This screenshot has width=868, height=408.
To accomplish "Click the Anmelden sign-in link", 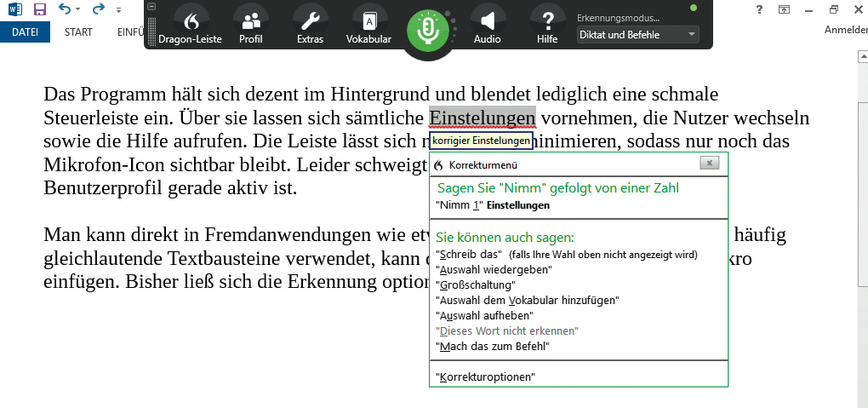I will tap(846, 30).
